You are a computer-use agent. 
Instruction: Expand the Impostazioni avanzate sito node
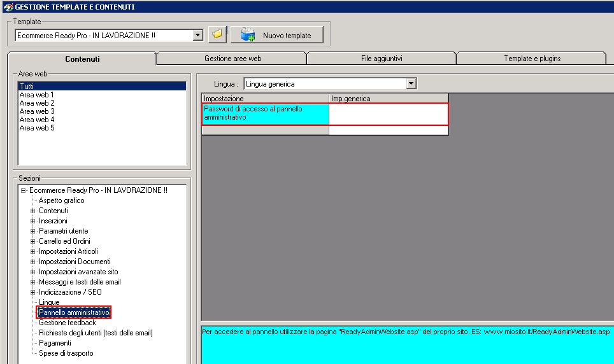tap(33, 272)
